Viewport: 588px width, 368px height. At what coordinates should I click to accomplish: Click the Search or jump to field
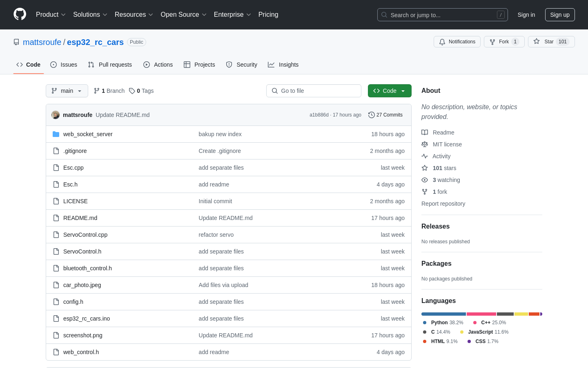click(443, 15)
